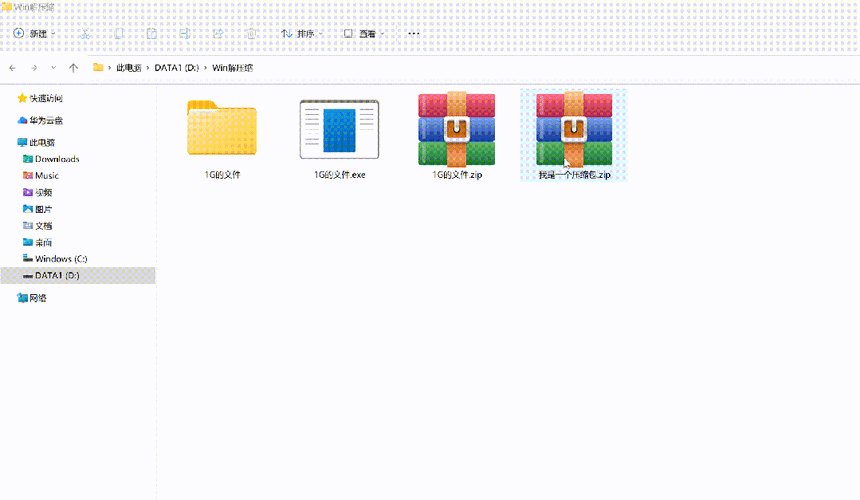Click the Paste icon in toolbar
Screen dimensions: 860x500
point(151,33)
